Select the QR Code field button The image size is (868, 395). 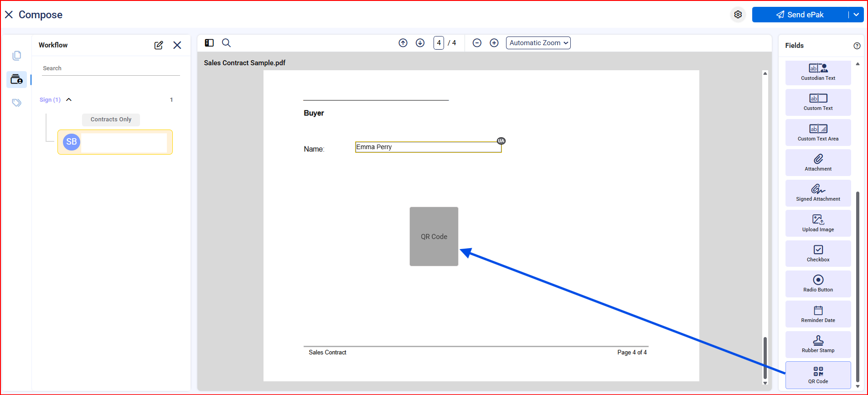click(x=818, y=375)
